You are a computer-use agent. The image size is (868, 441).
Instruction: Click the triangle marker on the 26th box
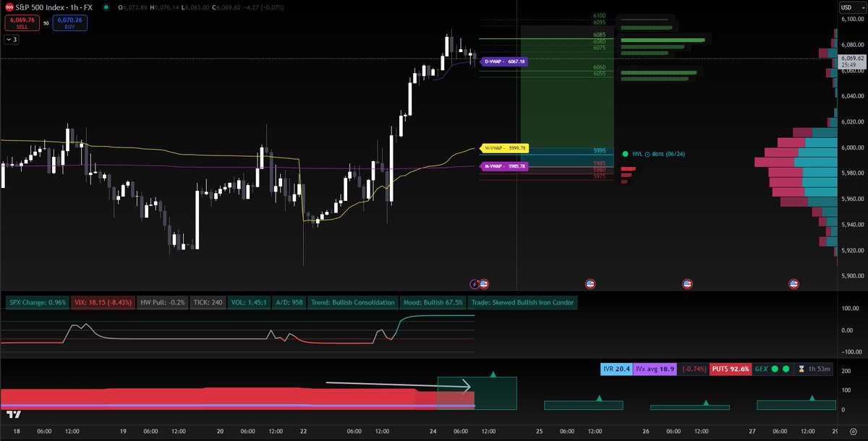point(706,401)
